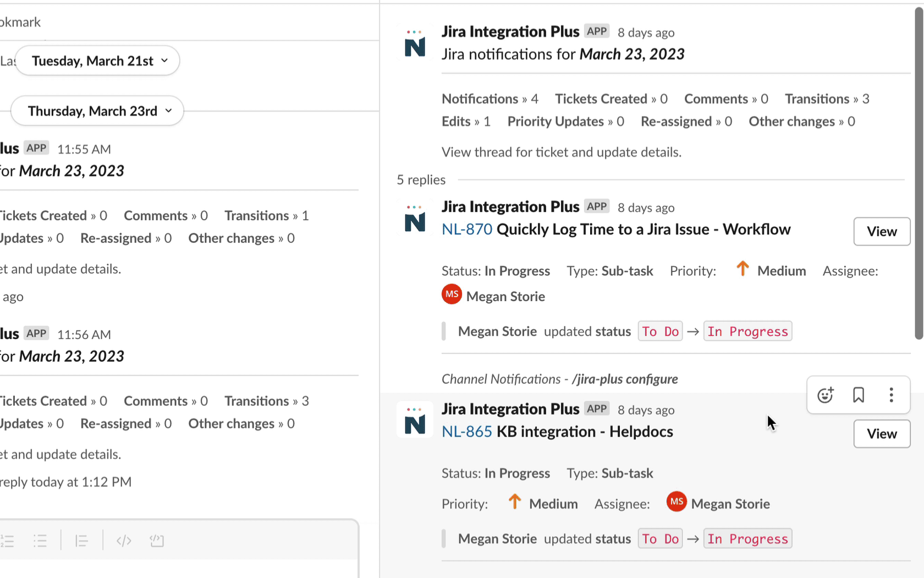Click Jira Integration Plus avatar beside NL-865
Viewport: 924px width, 578px height.
tap(415, 421)
